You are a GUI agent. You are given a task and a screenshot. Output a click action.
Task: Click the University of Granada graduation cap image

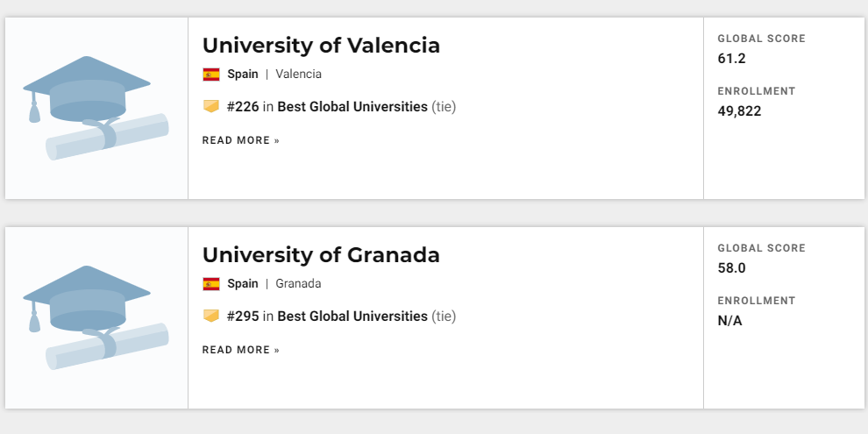(96, 317)
